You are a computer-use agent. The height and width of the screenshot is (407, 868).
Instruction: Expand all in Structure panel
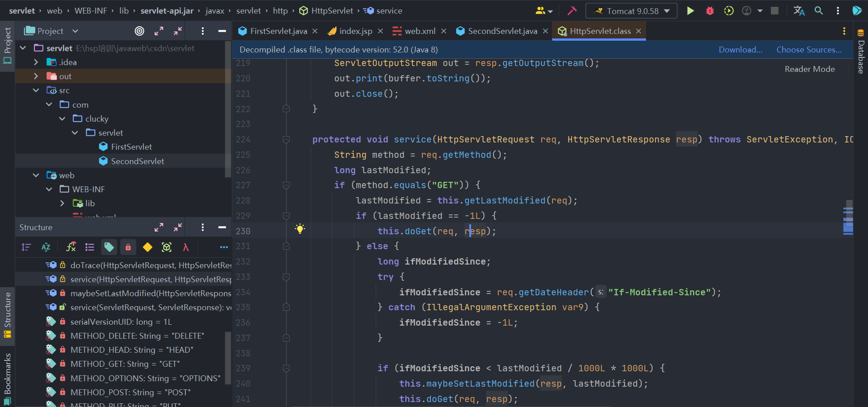[159, 227]
